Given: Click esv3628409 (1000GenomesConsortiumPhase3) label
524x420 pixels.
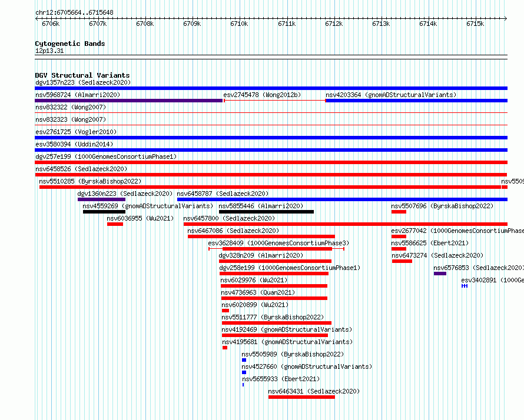Looking at the screenshot, I should (x=278, y=243).
